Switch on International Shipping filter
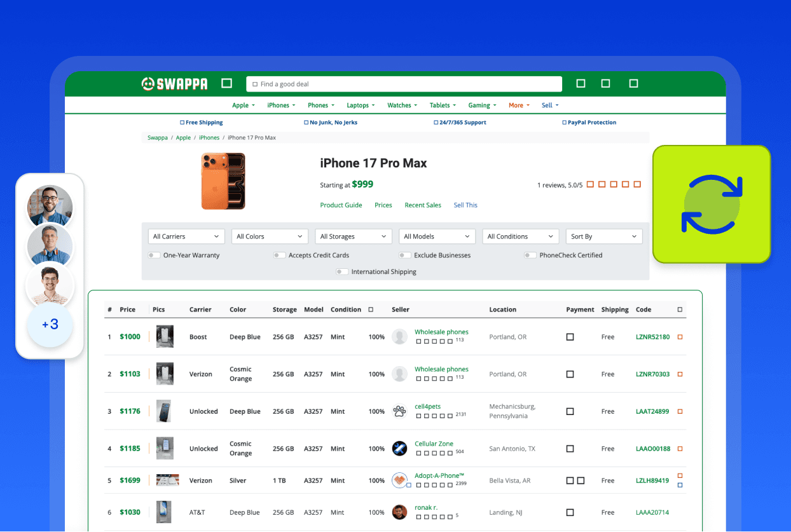791x532 pixels. pos(342,271)
